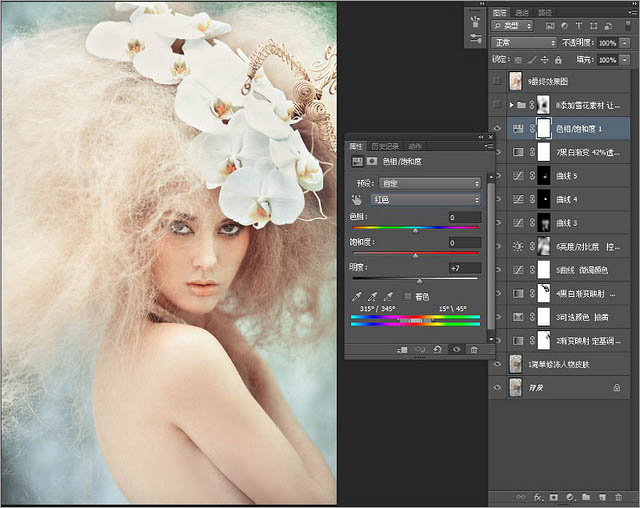Enable the 着色 (Colorize) checkbox

click(408, 297)
